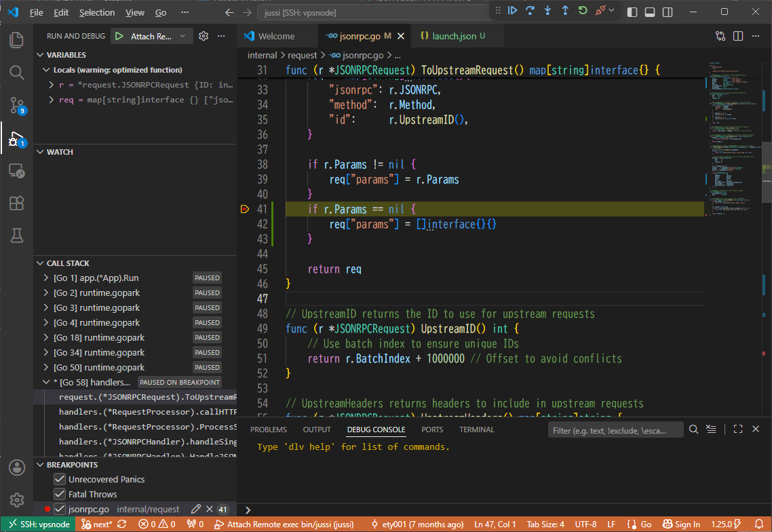
Task: Disable the jsonrpc.go line 41 breakpoint
Action: [60, 510]
